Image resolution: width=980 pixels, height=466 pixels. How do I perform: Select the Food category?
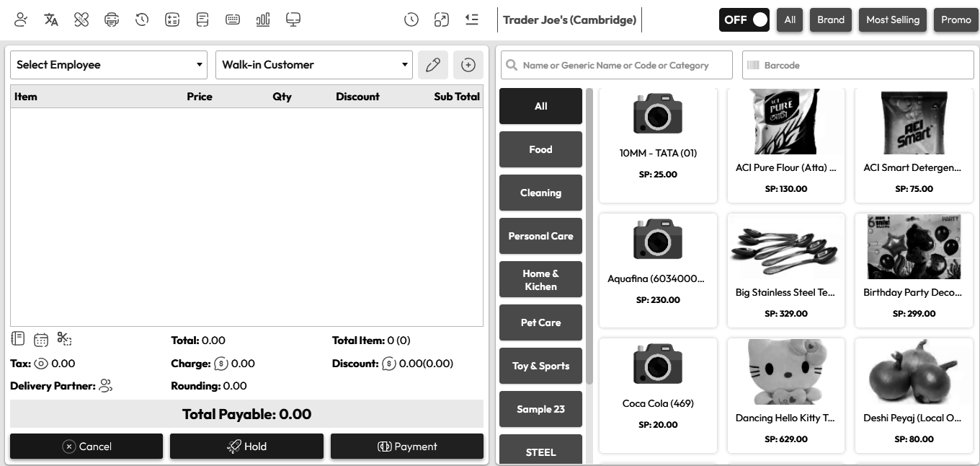click(x=540, y=149)
